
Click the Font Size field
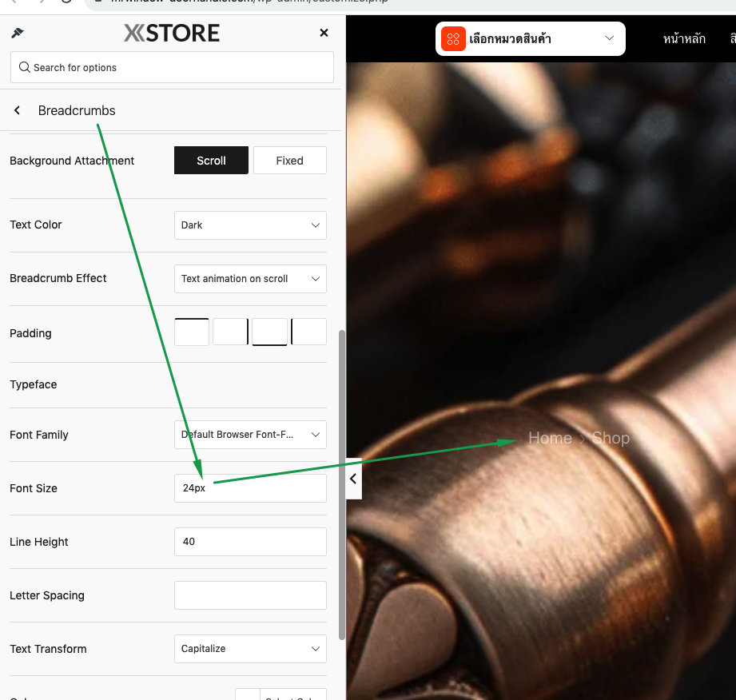pos(250,487)
